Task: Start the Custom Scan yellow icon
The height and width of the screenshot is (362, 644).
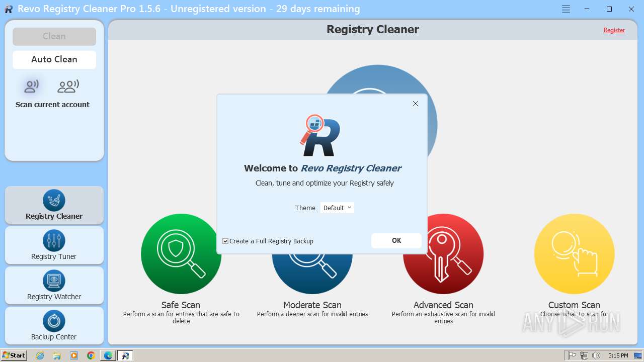Action: coord(574,254)
